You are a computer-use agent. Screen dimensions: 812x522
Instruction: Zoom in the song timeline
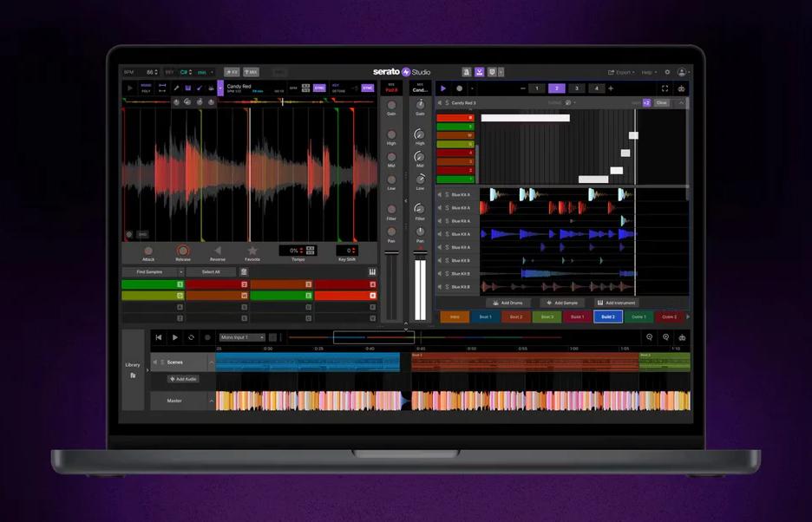665,337
